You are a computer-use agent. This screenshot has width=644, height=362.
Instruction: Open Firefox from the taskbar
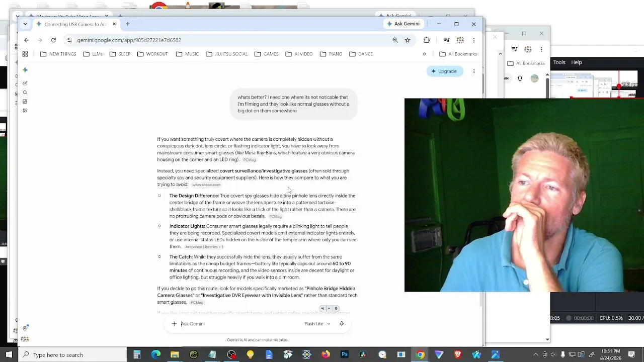click(326, 355)
